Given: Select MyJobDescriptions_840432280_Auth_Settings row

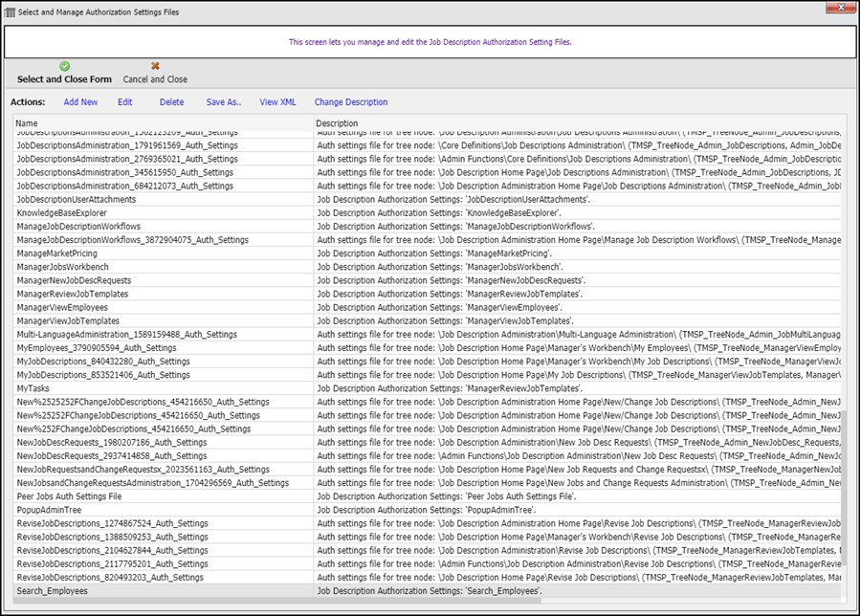Looking at the screenshot, I should [428, 362].
